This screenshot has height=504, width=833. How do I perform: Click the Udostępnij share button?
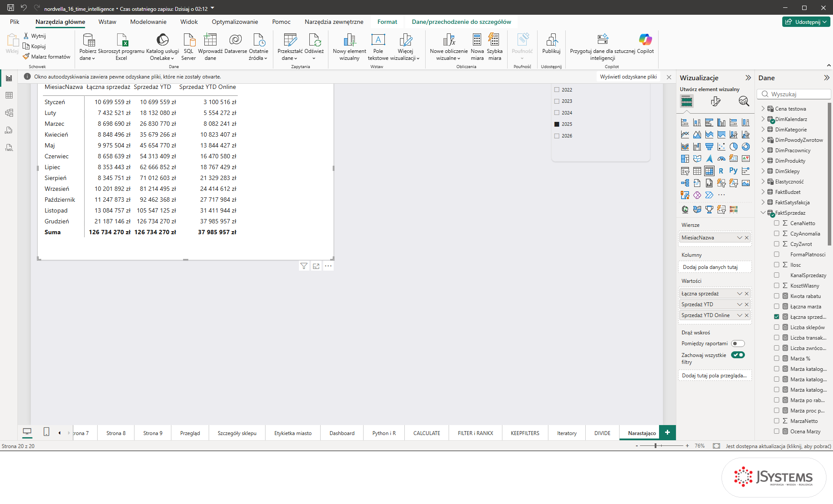806,22
